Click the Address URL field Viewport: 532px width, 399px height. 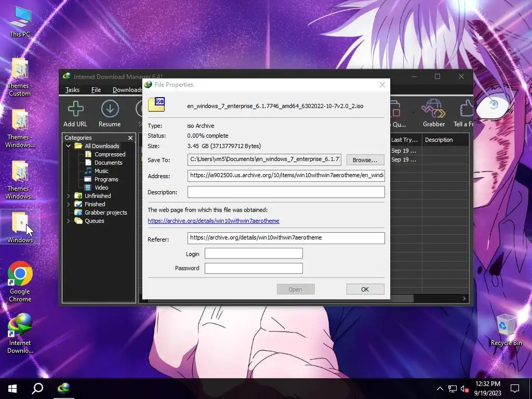point(286,176)
